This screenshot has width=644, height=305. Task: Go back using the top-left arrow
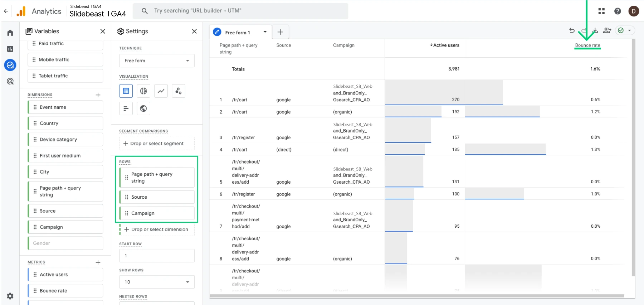(6, 11)
